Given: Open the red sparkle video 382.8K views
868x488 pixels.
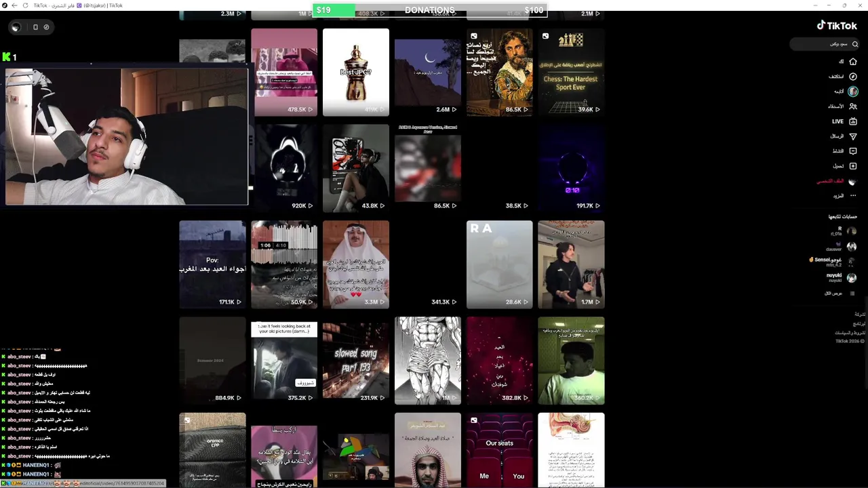Looking at the screenshot, I should coord(499,361).
